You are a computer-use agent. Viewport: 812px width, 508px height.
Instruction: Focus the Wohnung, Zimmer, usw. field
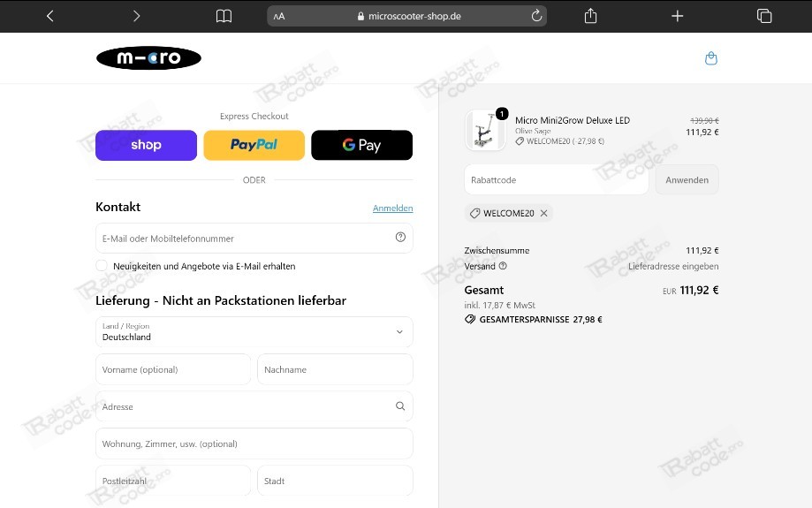pos(254,444)
